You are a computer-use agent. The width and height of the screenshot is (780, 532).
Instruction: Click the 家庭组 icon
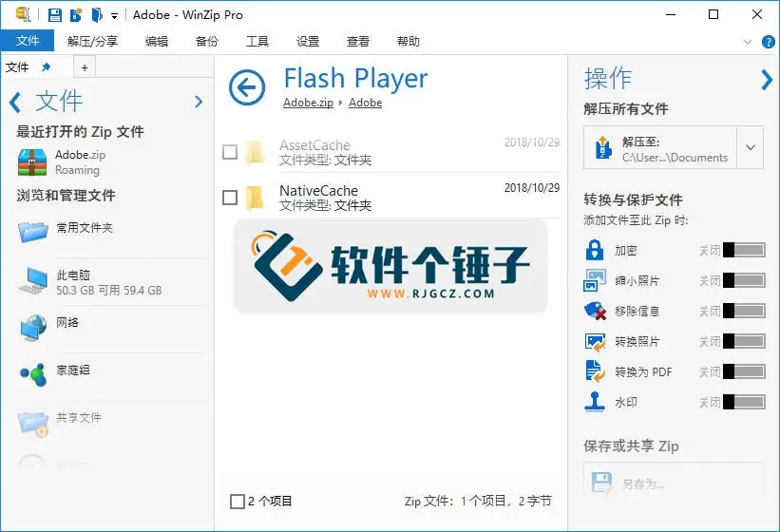[33, 374]
